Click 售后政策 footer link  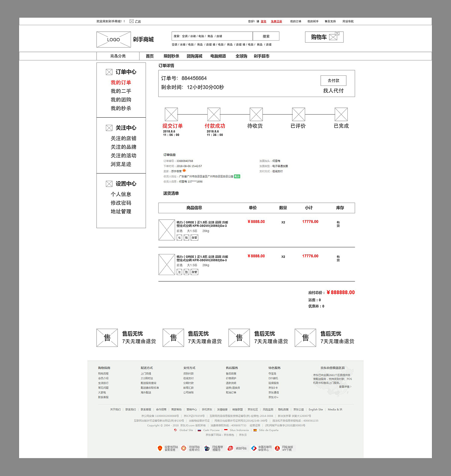pos(231,373)
